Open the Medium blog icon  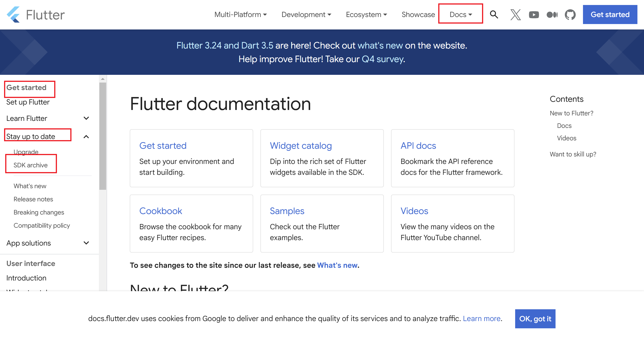pyautogui.click(x=552, y=15)
